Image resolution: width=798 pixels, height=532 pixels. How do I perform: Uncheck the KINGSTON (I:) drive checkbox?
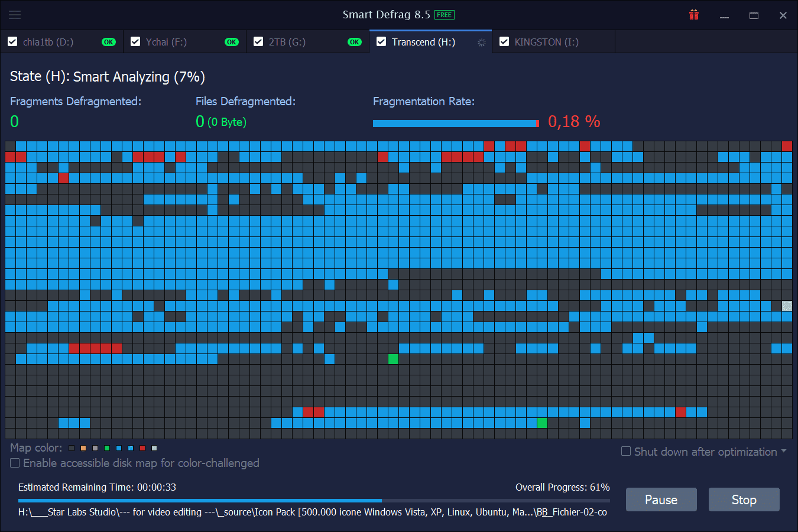tap(504, 41)
